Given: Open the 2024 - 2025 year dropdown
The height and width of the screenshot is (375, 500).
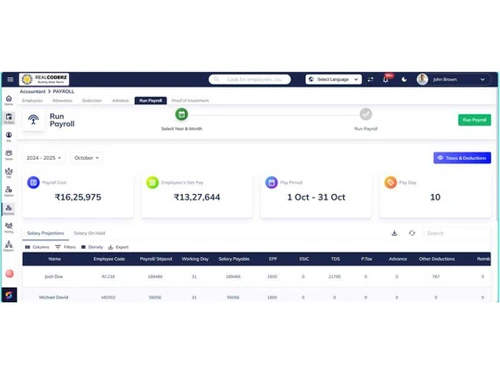Looking at the screenshot, I should coord(44,158).
